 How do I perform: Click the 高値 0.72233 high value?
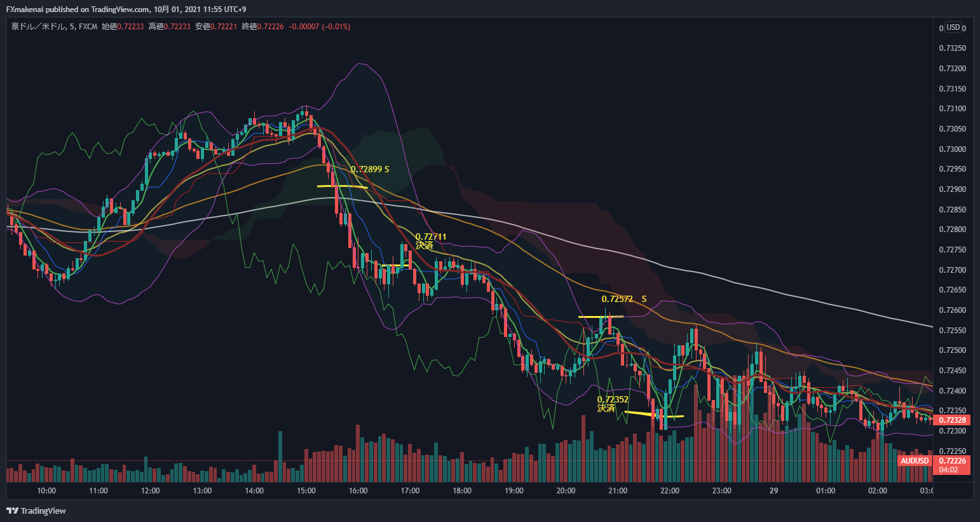pyautogui.click(x=169, y=27)
